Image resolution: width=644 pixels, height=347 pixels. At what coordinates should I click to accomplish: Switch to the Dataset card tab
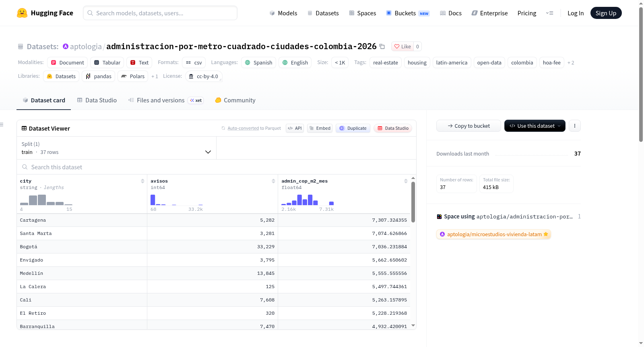pyautogui.click(x=44, y=100)
